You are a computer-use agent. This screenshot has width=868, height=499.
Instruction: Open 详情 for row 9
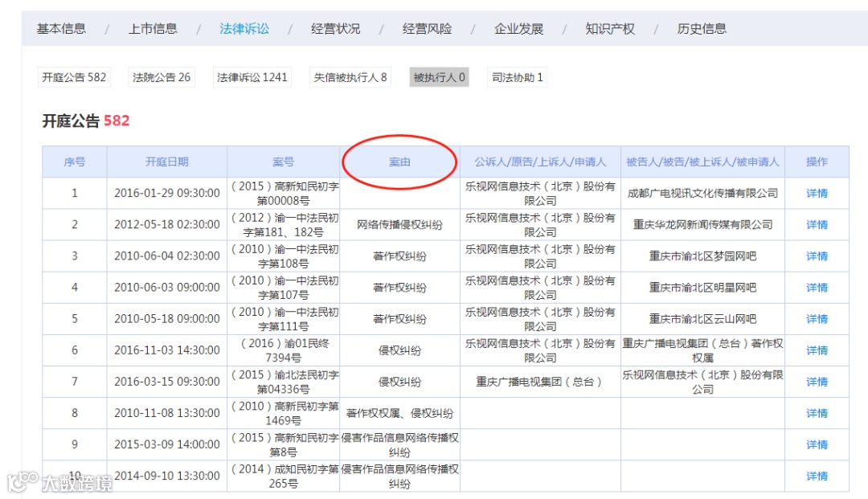(x=817, y=445)
